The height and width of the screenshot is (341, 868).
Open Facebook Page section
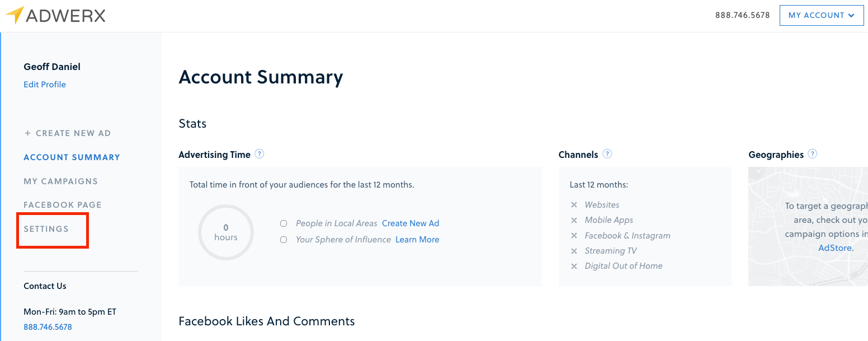coord(62,205)
